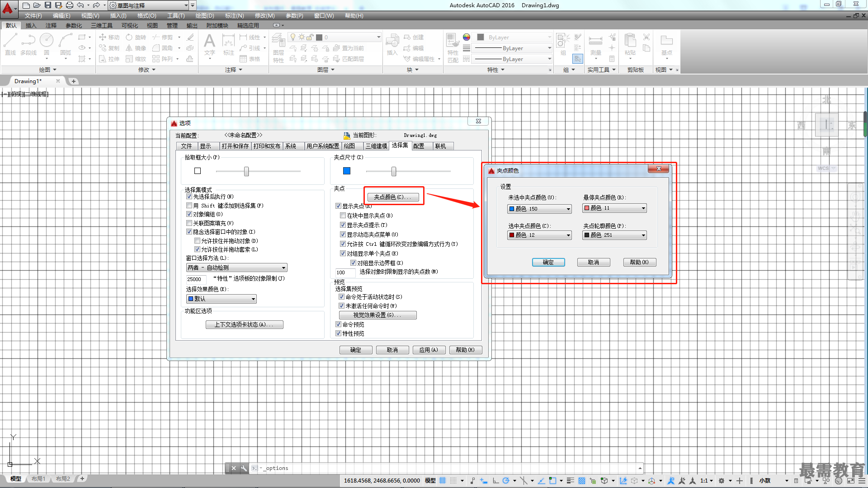Image resolution: width=868 pixels, height=488 pixels.
Task: Click 确定 in 夹点颜色 dialog
Action: tap(548, 262)
